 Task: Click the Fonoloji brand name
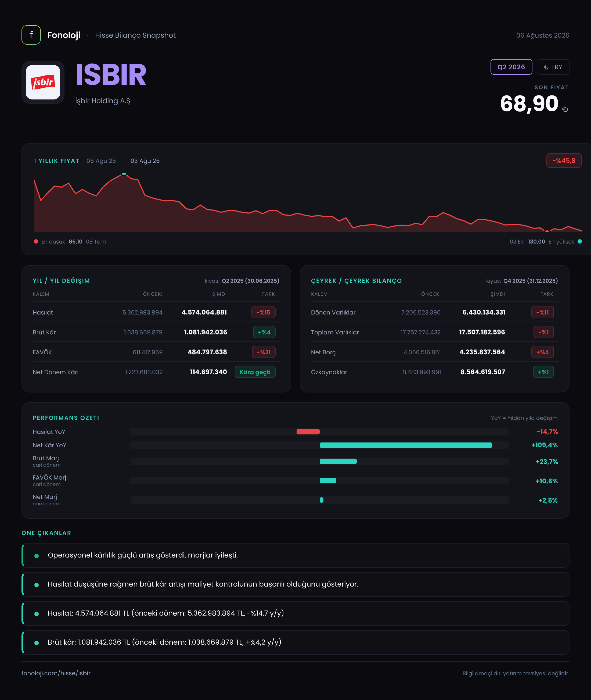pyautogui.click(x=64, y=35)
